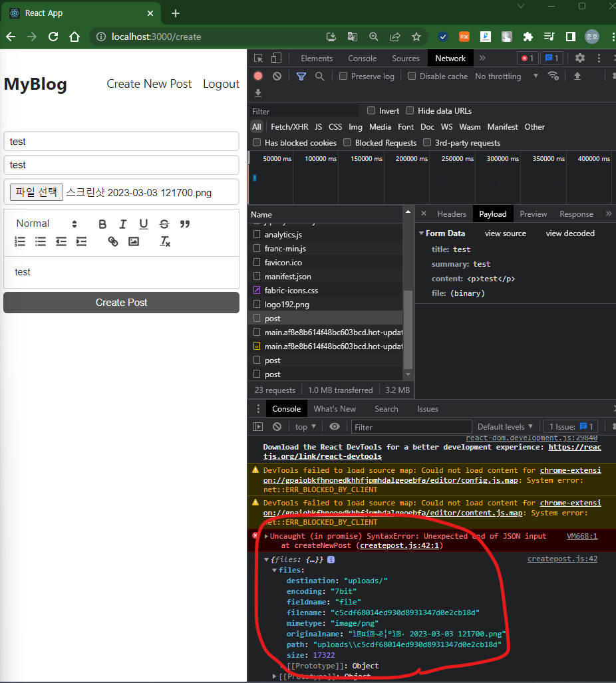Clear formatting in the editor
Image resolution: width=616 pixels, height=683 pixels.
165,241
